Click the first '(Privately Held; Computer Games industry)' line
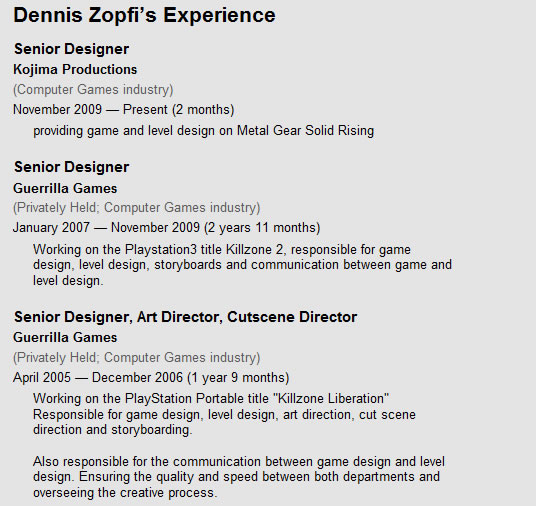The width and height of the screenshot is (536, 506). (x=136, y=208)
